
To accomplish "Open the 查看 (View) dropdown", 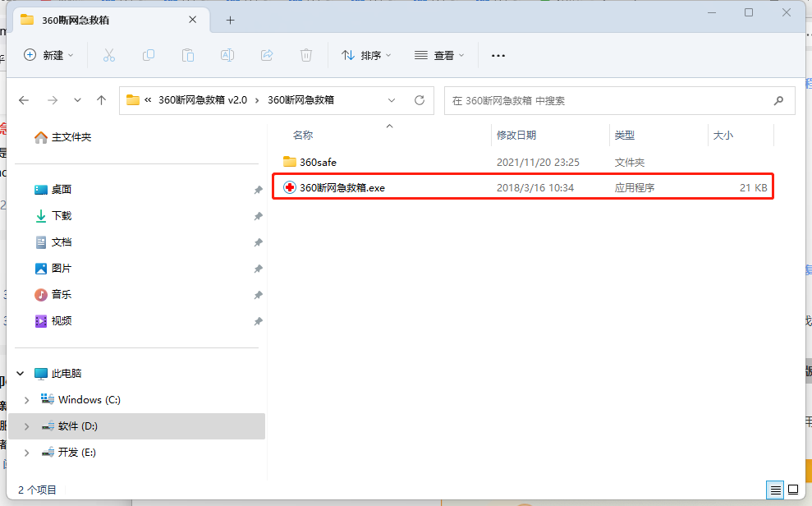I will coord(439,55).
